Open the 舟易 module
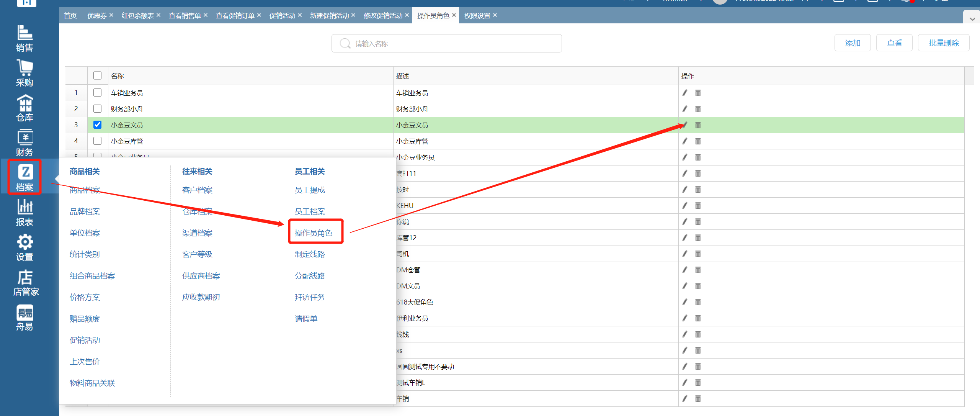The width and height of the screenshot is (980, 416). coord(24,318)
